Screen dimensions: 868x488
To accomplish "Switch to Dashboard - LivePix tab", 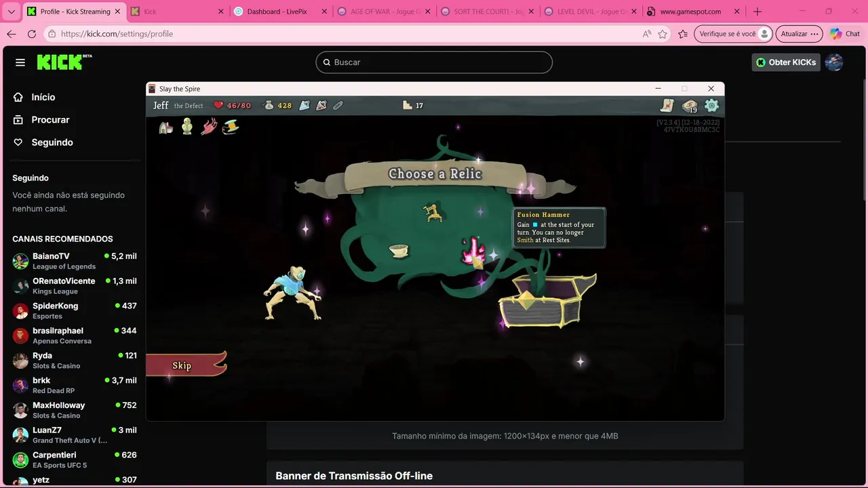I will [x=279, y=12].
